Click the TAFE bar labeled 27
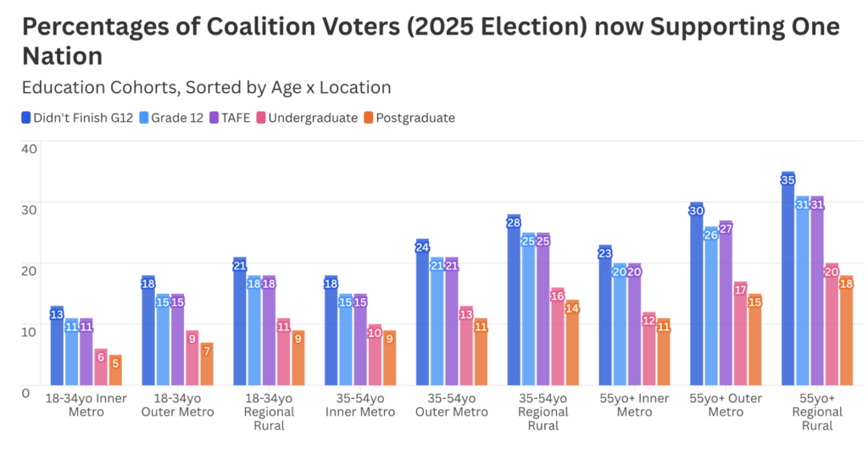Screen dimensions: 868x453 [726, 303]
